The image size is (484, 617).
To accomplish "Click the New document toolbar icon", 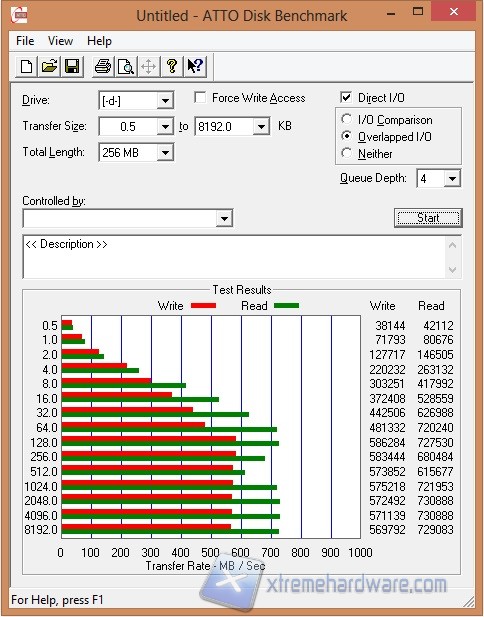I will coord(26,66).
